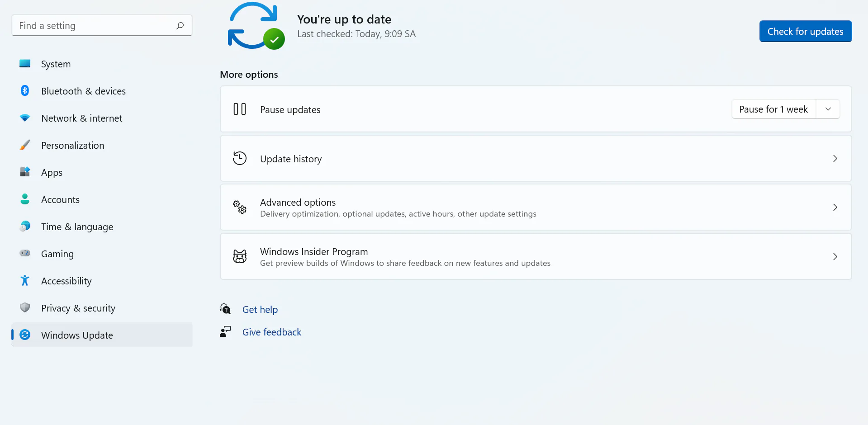Click the large update status sync icon

click(x=256, y=25)
